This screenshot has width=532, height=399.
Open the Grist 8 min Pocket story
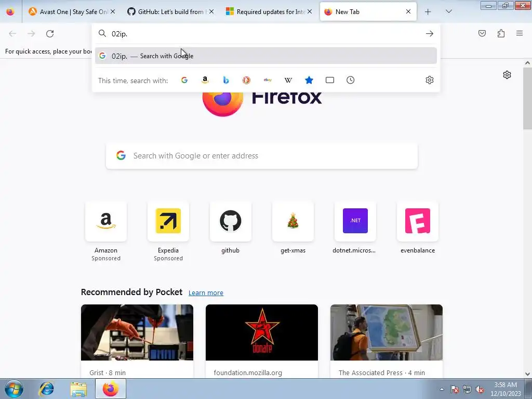coord(137,341)
